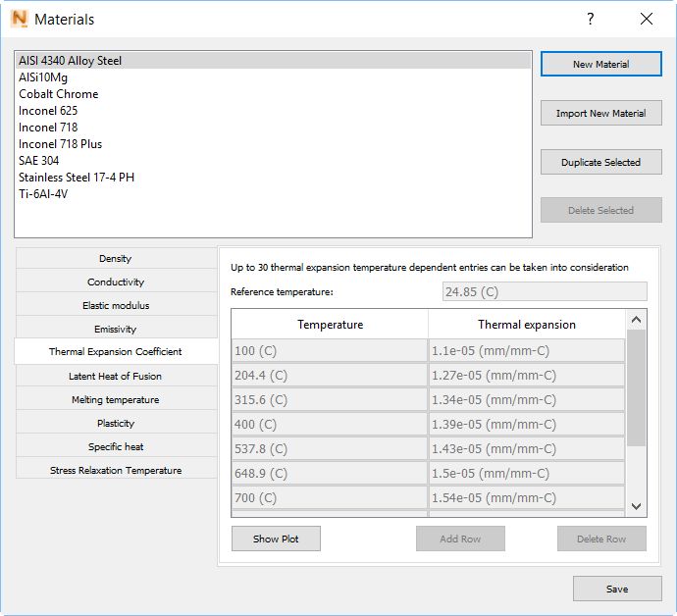Click the New Material button
677x616 pixels.
pos(601,64)
